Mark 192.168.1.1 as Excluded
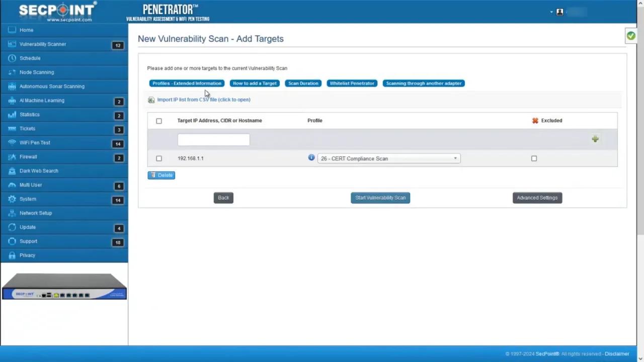Screen dimensions: 644x362 (x=534, y=158)
